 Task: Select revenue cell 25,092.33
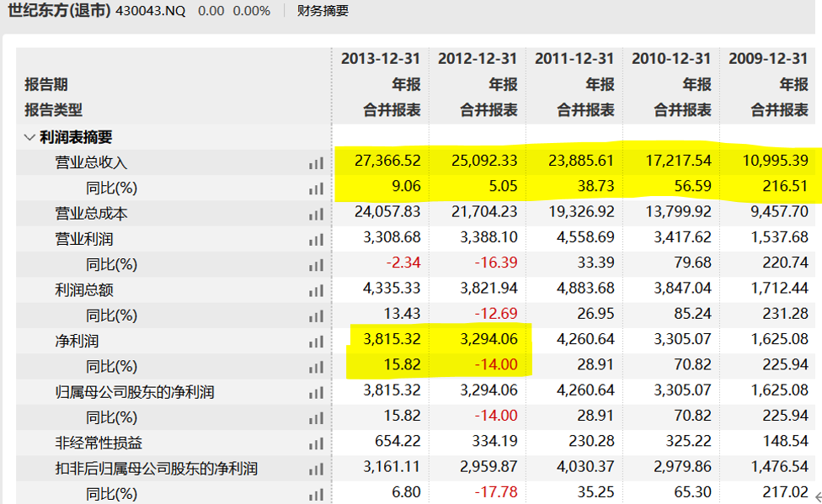(x=484, y=161)
